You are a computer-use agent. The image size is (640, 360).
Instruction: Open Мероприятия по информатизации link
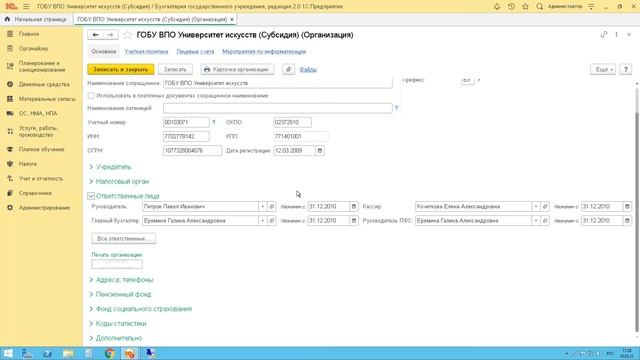coord(264,51)
